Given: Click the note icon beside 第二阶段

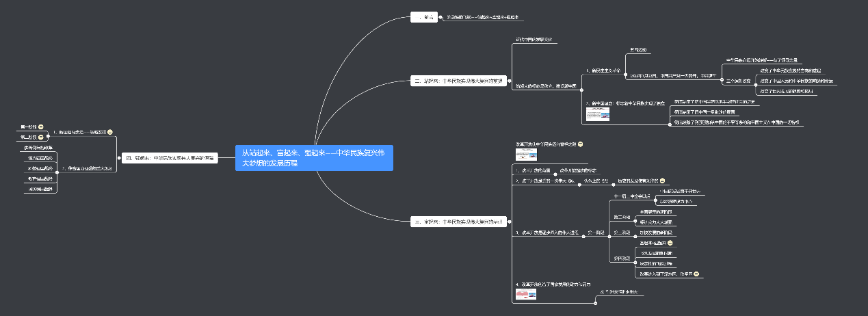Looking at the screenshot, I should pyautogui.click(x=41, y=137).
